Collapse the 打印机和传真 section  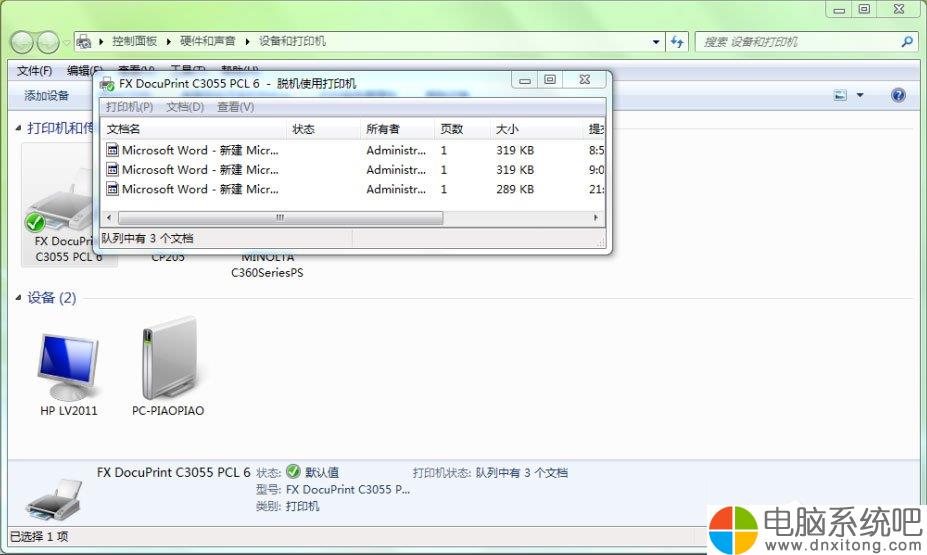point(18,128)
